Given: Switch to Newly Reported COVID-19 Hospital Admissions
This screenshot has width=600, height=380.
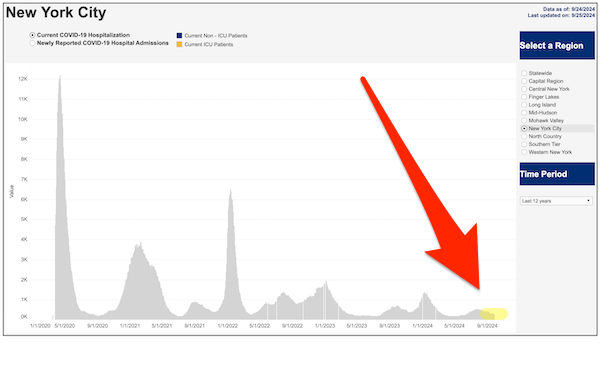Looking at the screenshot, I should [33, 43].
